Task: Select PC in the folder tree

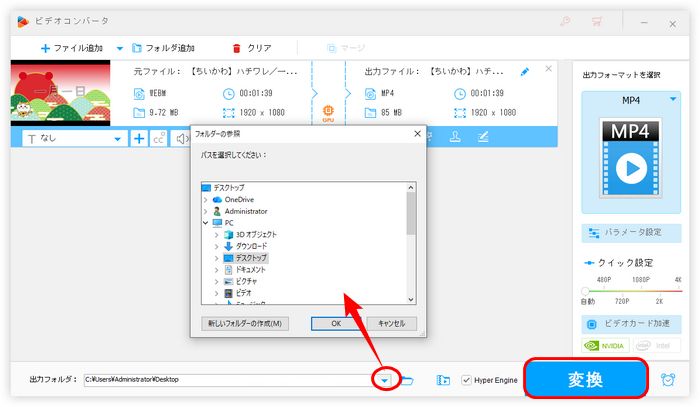Action: (x=229, y=223)
